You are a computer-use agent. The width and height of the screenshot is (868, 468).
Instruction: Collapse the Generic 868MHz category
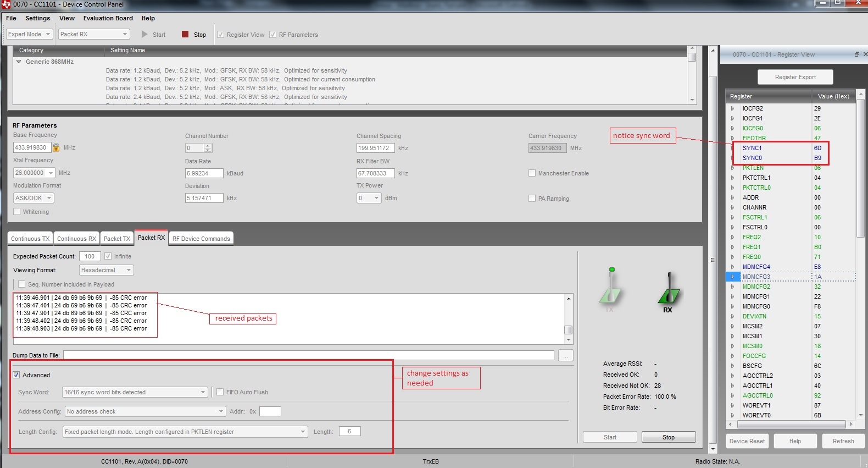click(x=19, y=62)
